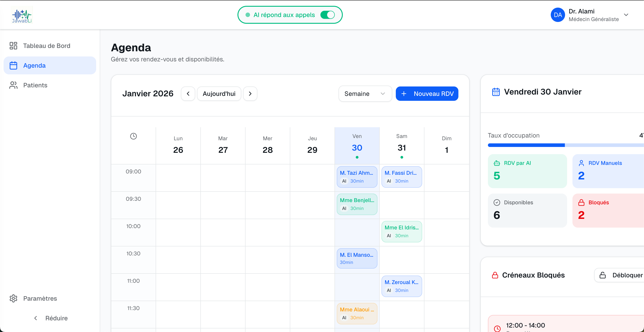644x332 pixels.
Task: Click the Paramètres gear icon
Action: coord(13,298)
